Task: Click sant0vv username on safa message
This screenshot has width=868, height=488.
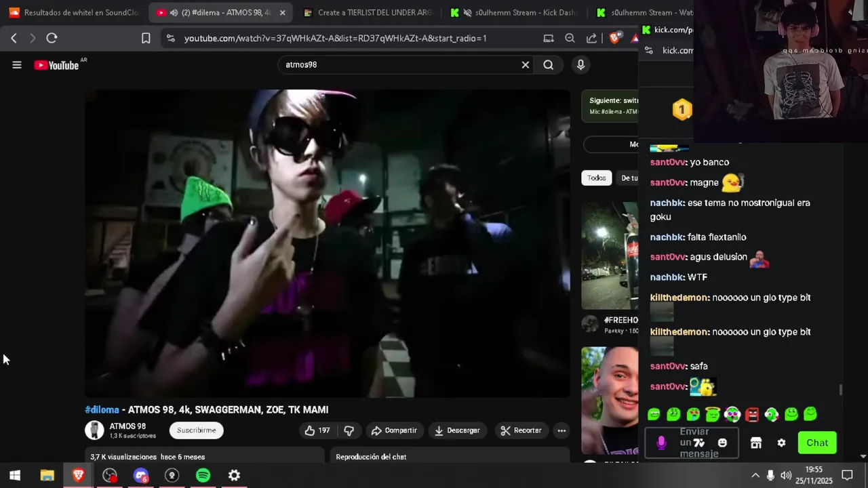Action: pyautogui.click(x=668, y=366)
